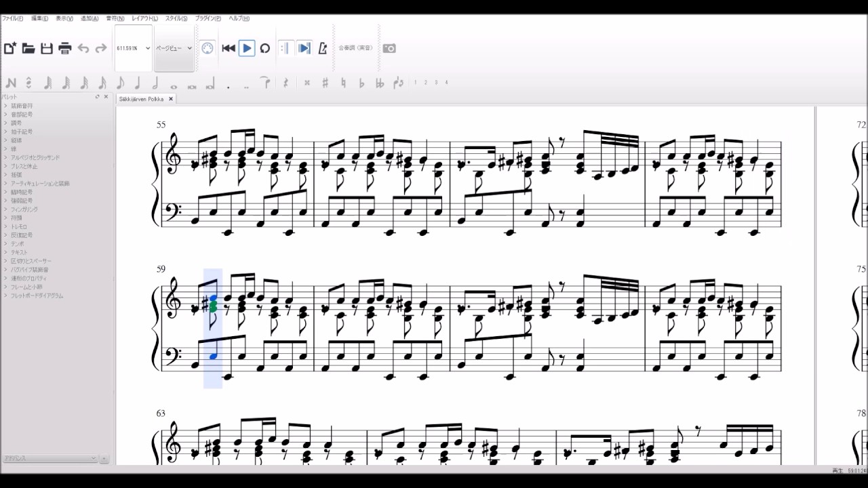This screenshot has width=868, height=488.
Task: Open 編集 menu
Action: [x=39, y=18]
